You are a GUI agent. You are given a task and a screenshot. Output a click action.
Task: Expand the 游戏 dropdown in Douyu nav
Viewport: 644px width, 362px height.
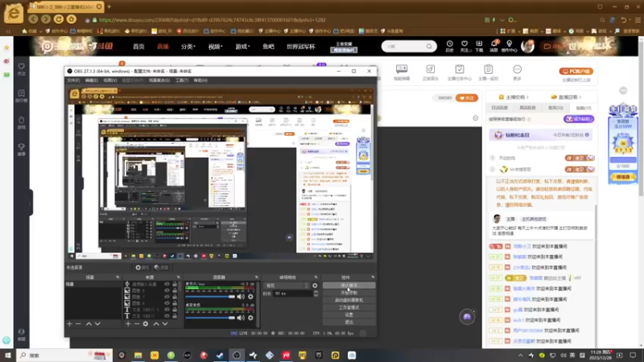[242, 47]
